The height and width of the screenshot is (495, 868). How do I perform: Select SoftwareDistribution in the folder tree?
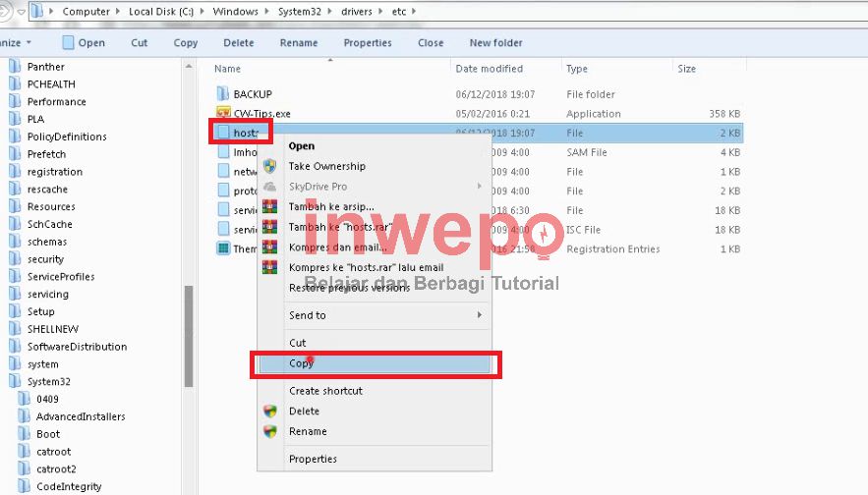point(77,347)
